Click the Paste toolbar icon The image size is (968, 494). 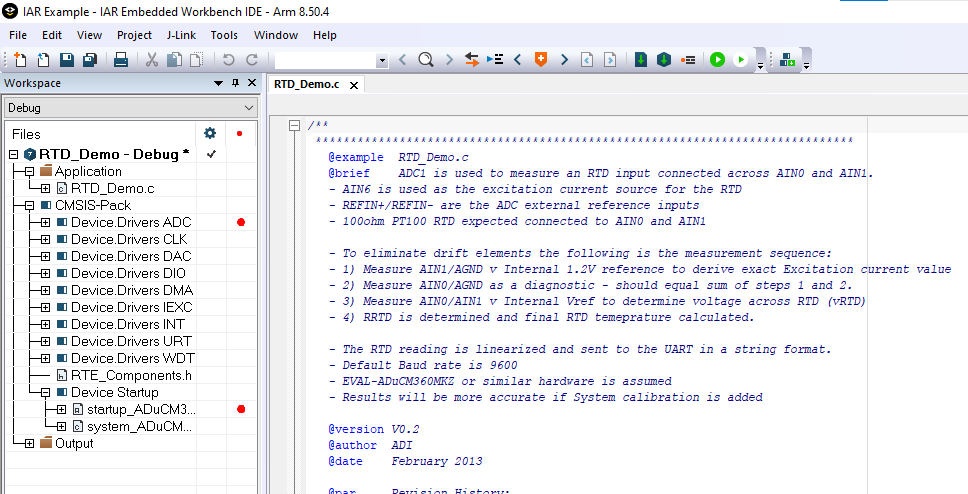[x=196, y=60]
